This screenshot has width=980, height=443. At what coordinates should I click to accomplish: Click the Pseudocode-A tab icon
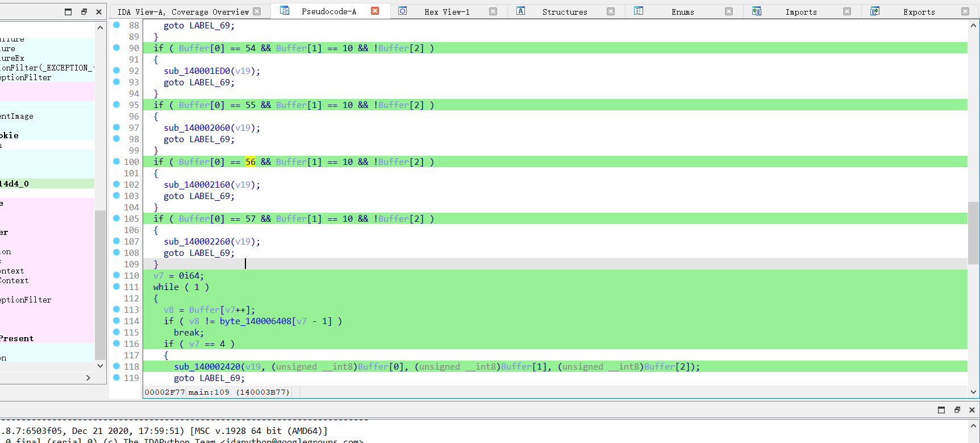tap(285, 11)
